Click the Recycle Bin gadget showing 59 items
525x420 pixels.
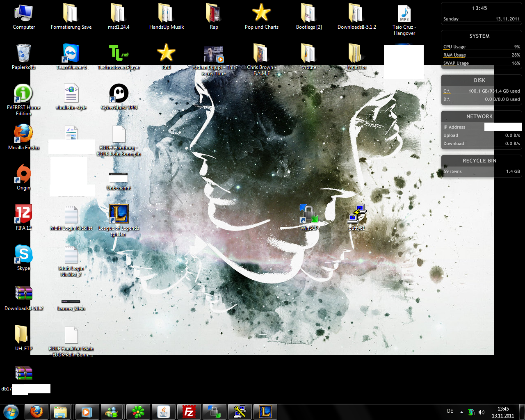481,166
